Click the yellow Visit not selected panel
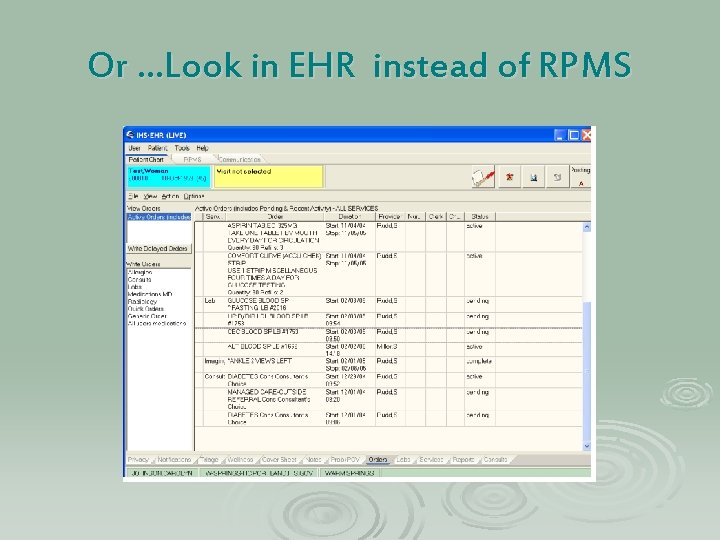 click(x=269, y=177)
